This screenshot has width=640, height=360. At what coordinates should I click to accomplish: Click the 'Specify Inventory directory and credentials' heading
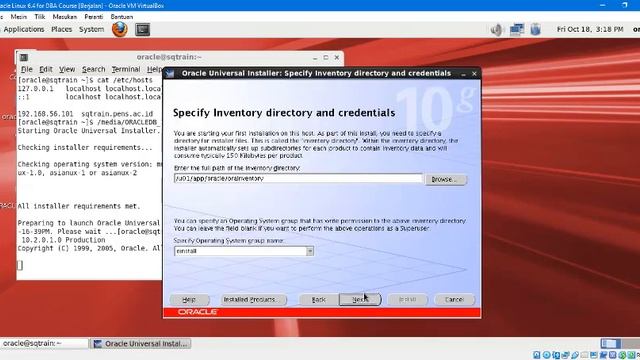point(284,113)
